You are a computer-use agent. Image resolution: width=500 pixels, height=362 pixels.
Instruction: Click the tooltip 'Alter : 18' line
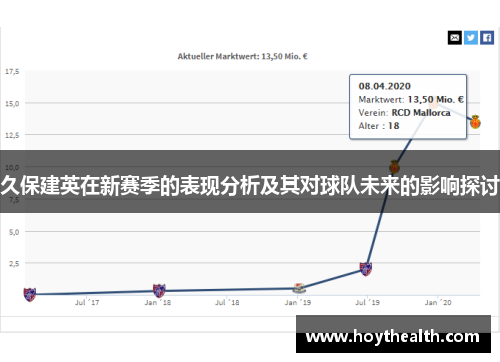379,126
